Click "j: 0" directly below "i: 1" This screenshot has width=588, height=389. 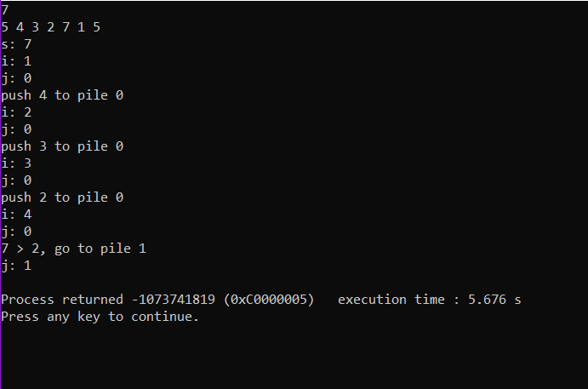coord(17,78)
